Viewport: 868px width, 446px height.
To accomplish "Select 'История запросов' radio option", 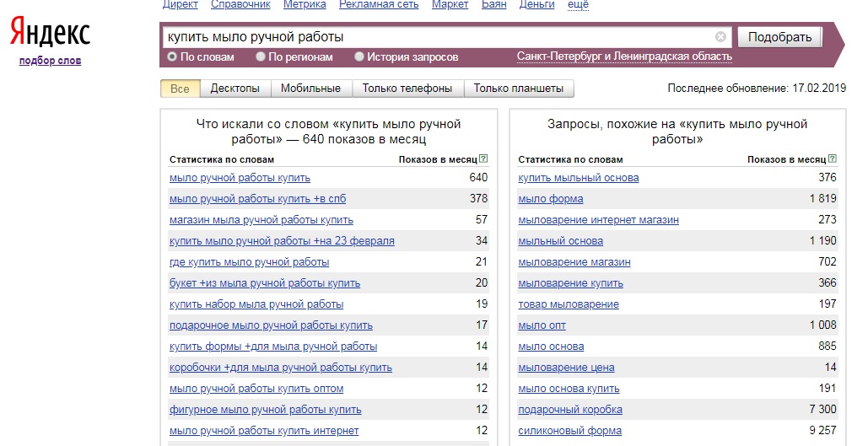I will pyautogui.click(x=359, y=57).
